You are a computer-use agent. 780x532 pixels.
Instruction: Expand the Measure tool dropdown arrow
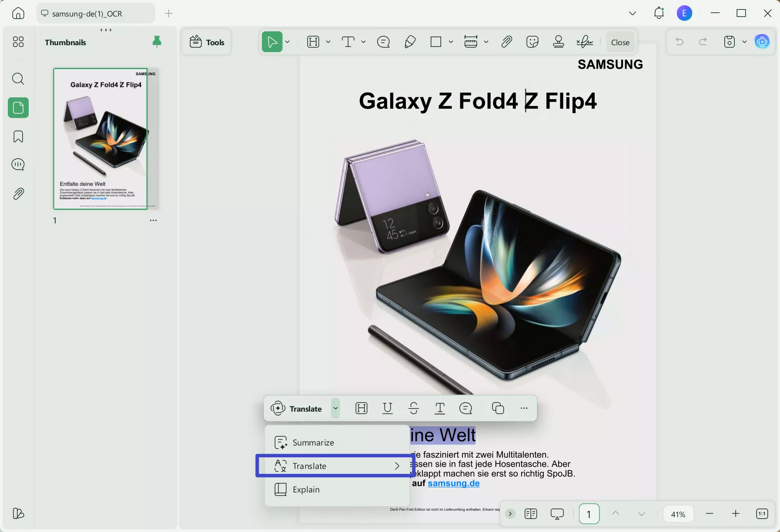click(x=486, y=42)
